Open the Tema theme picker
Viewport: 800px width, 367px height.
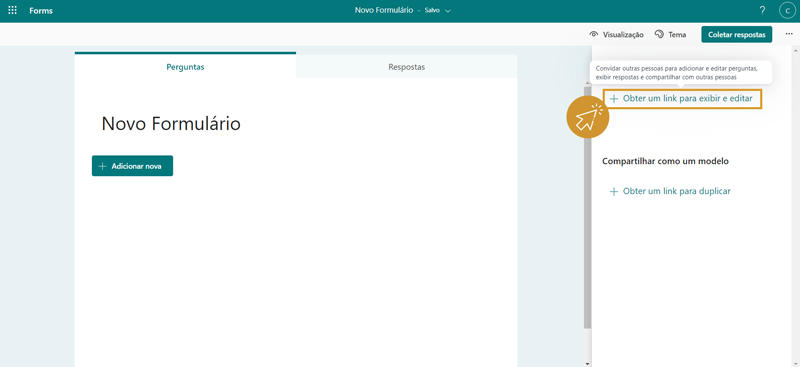tap(670, 35)
